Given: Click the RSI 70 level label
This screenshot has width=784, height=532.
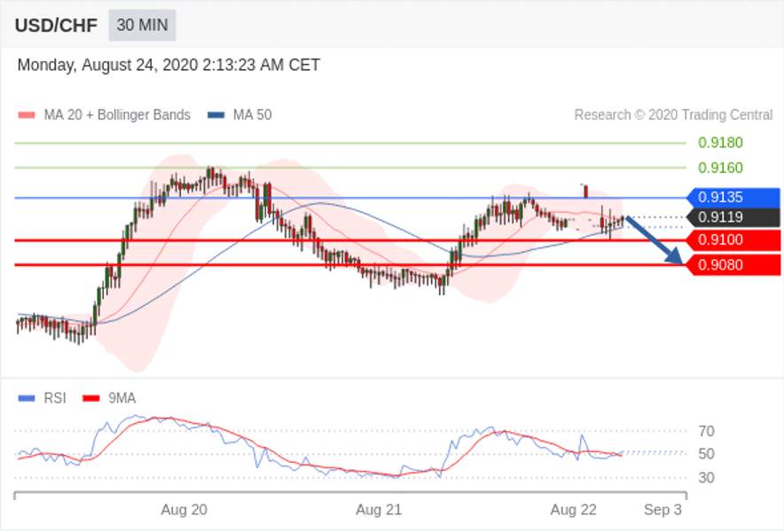Looking at the screenshot, I should (x=707, y=431).
